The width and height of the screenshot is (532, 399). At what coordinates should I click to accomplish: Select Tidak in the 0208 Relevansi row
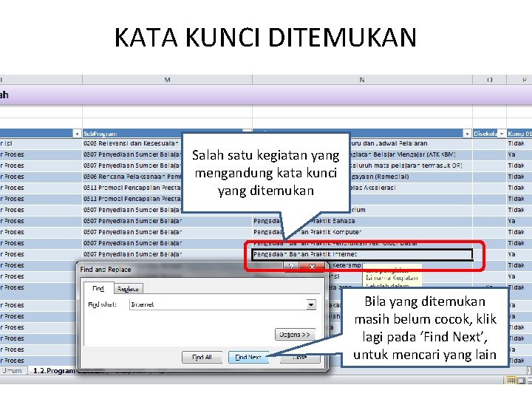pyautogui.click(x=519, y=143)
